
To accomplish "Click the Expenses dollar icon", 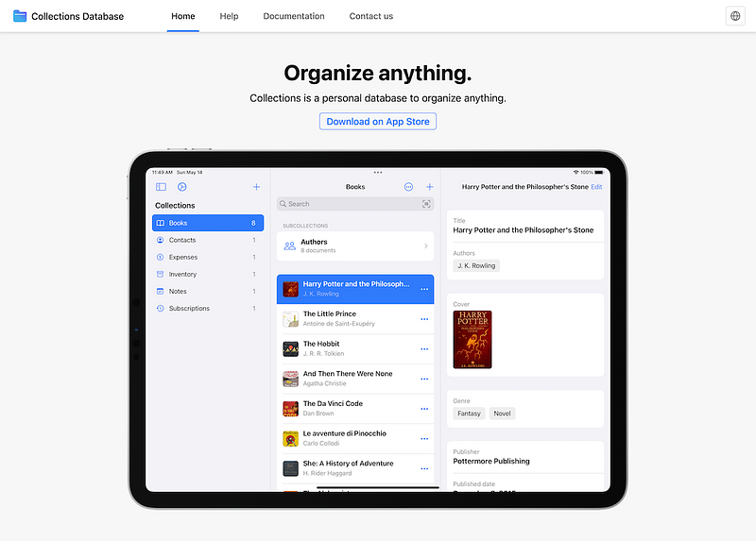I will click(161, 257).
